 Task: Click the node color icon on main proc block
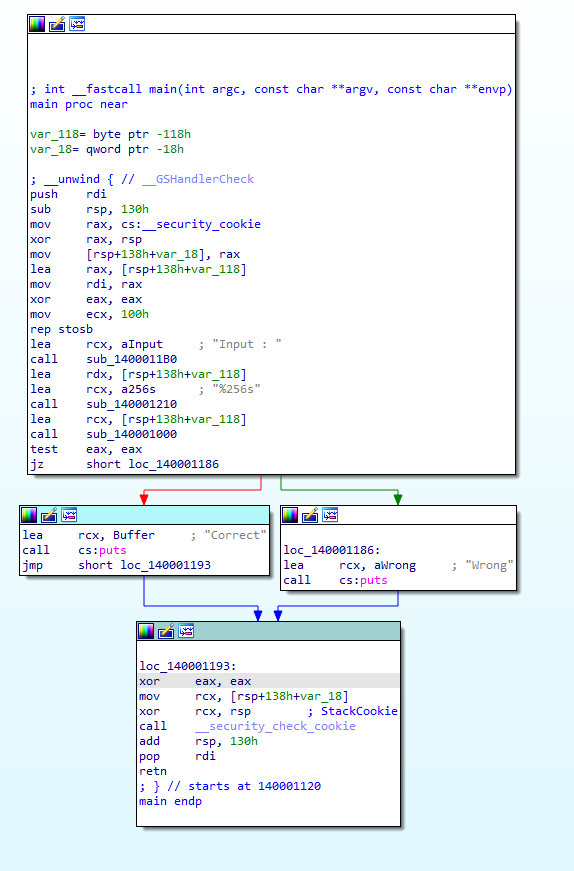(x=37, y=24)
